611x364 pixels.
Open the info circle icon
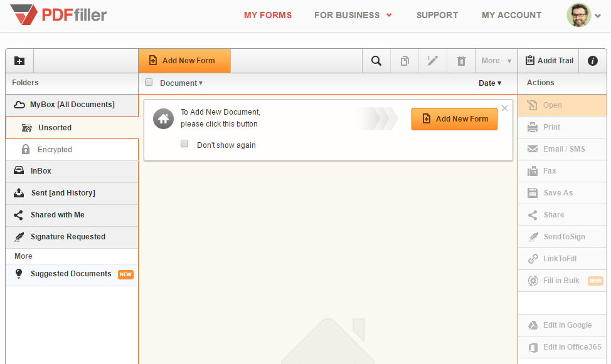[x=592, y=61]
